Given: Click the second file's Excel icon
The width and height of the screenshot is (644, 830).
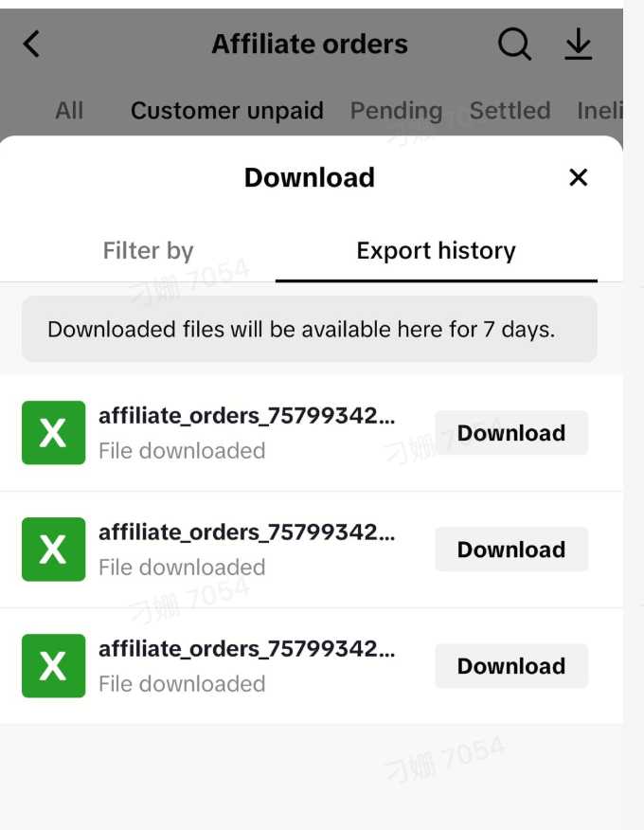Looking at the screenshot, I should click(x=53, y=549).
